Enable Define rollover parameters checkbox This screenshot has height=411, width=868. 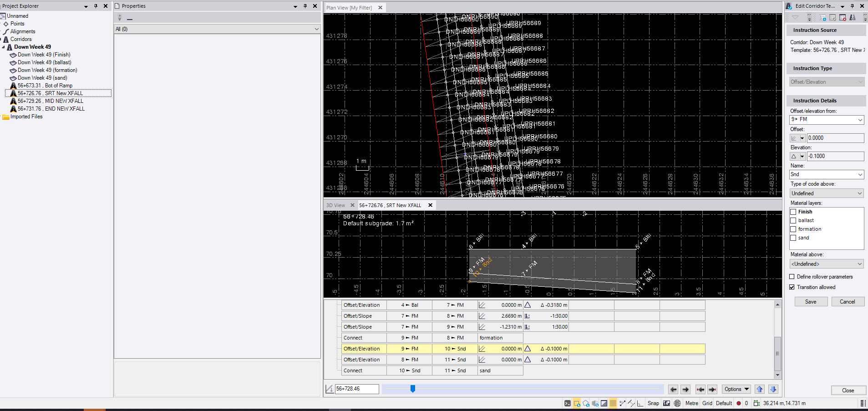pyautogui.click(x=792, y=277)
